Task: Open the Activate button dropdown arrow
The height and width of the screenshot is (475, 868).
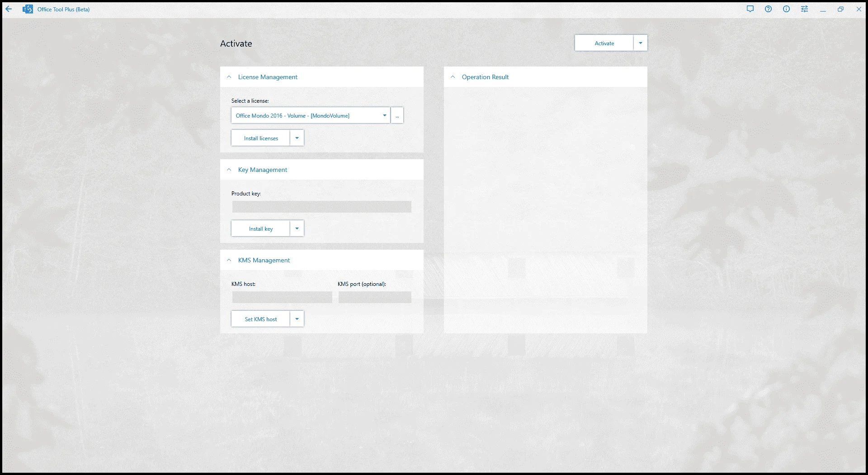Action: (641, 43)
